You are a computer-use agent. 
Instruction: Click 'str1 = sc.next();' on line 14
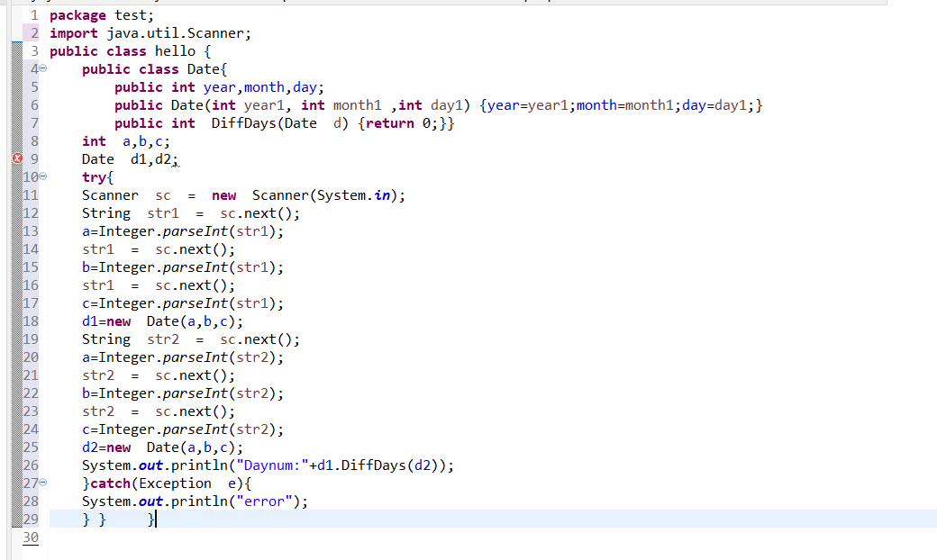[x=159, y=249]
